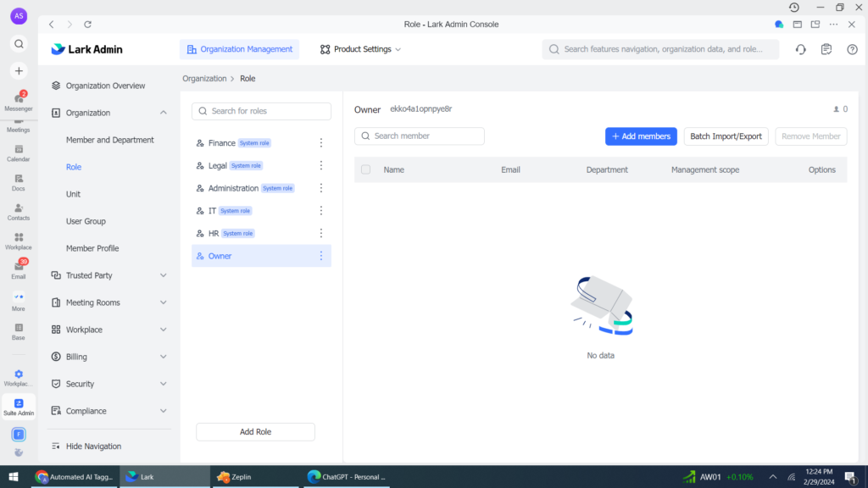Click the sidebar search magnifier icon
The image size is (868, 488).
point(19,44)
